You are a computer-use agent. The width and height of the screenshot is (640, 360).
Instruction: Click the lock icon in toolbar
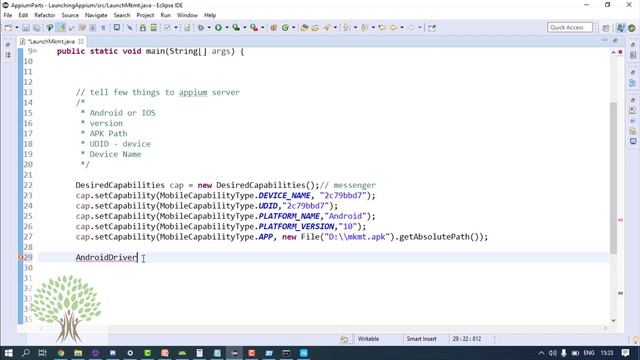(x=142, y=28)
